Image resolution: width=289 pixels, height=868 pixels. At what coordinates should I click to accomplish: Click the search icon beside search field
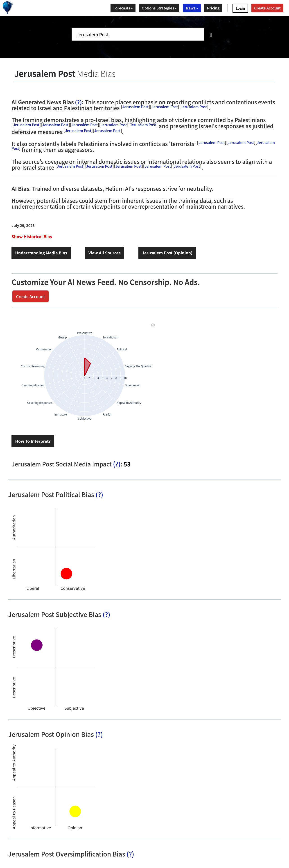[211, 35]
